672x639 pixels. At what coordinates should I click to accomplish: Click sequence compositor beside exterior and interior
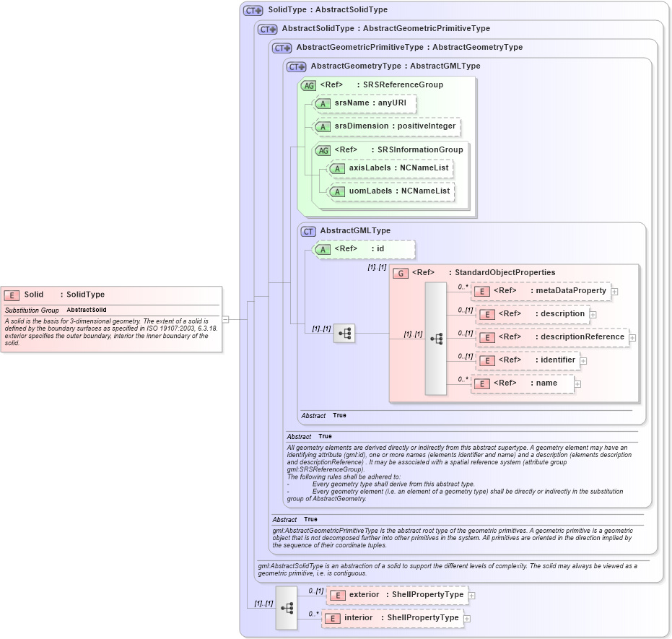(x=287, y=608)
